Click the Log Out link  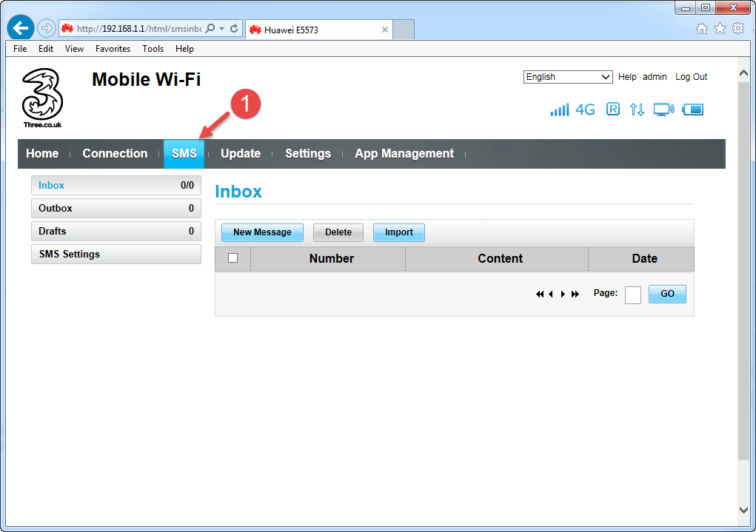pos(691,77)
